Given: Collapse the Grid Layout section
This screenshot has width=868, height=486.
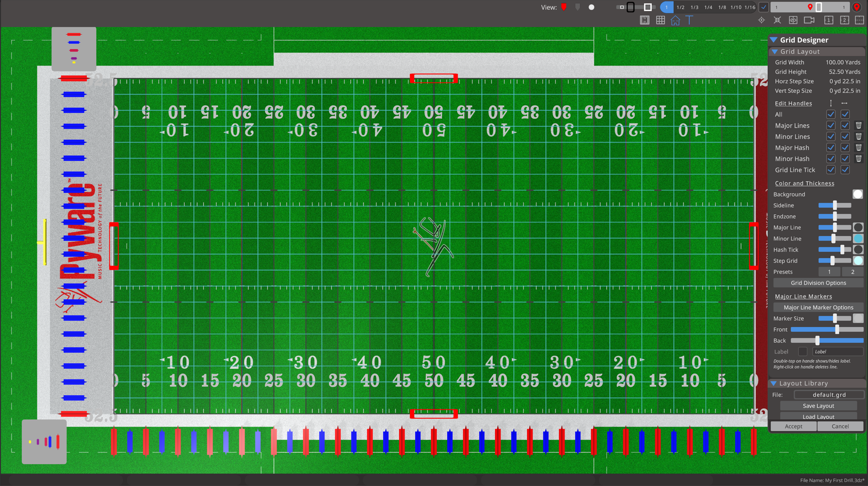Looking at the screenshot, I should pos(775,51).
